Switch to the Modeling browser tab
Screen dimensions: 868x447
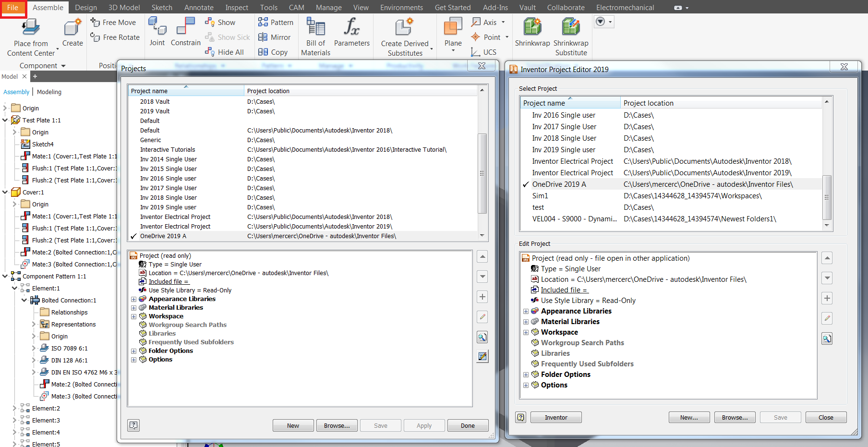pyautogui.click(x=49, y=92)
